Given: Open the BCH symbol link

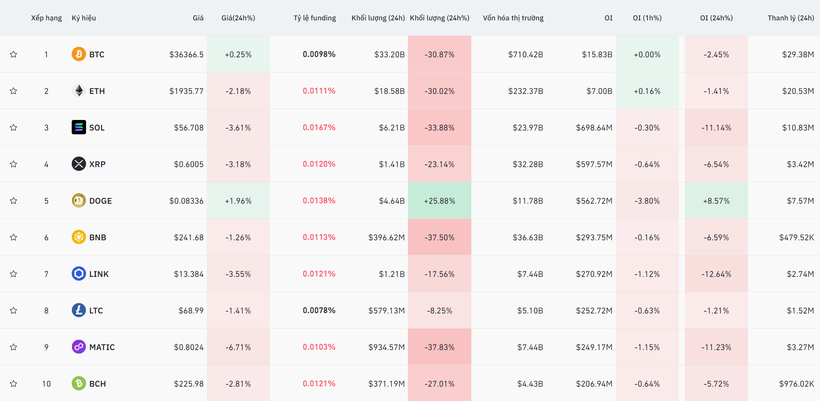Looking at the screenshot, I should tap(97, 384).
